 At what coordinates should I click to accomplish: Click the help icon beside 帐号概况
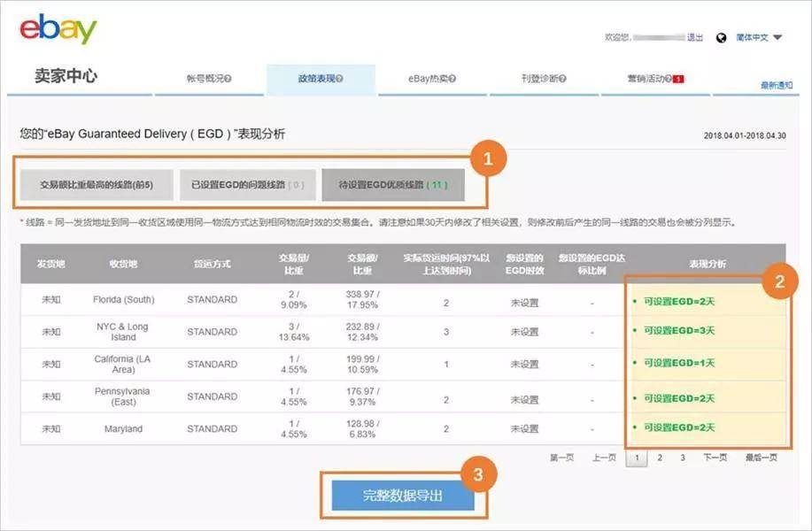pos(228,79)
